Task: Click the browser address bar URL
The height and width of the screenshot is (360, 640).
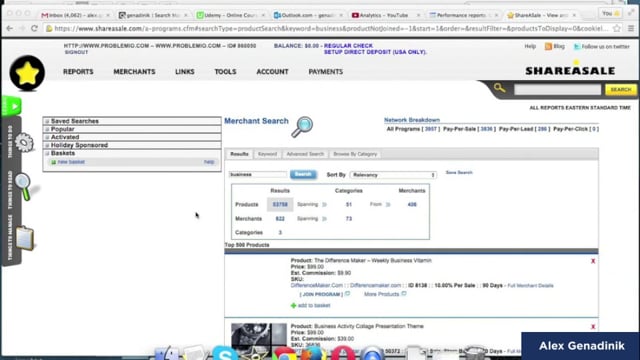Action: tap(331, 29)
